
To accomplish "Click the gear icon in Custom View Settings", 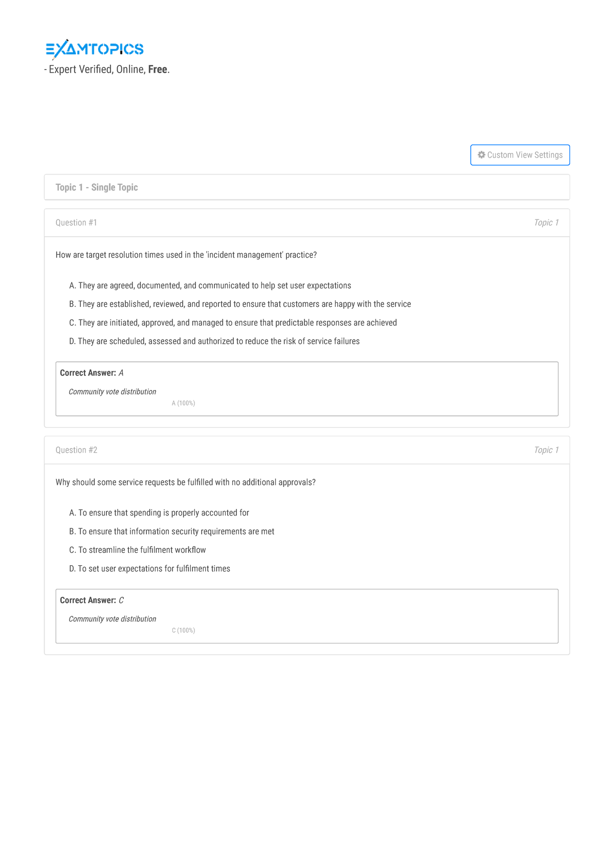I will tap(481, 154).
